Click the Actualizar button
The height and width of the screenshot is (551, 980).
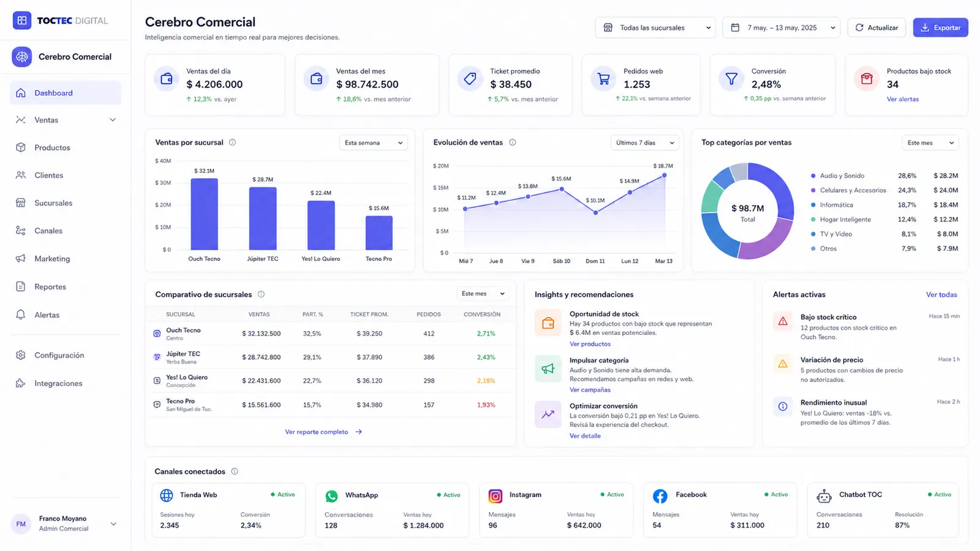coord(876,28)
